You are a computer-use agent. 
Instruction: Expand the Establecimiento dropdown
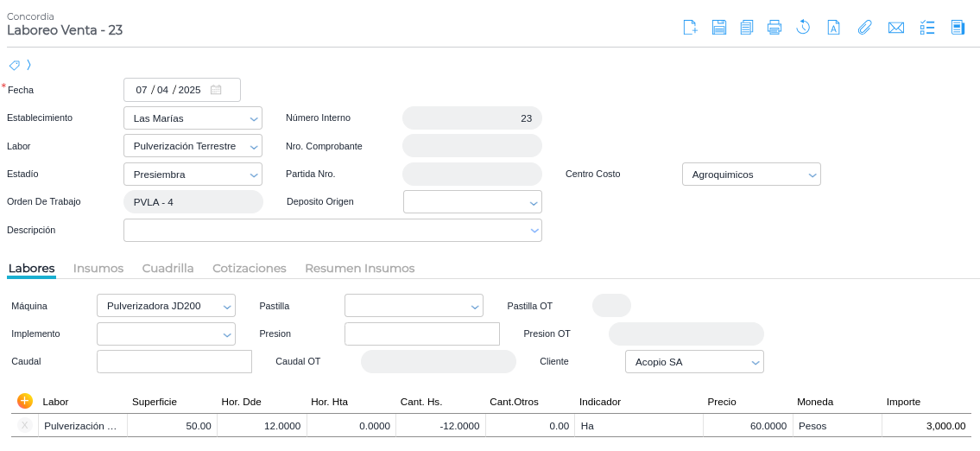254,118
